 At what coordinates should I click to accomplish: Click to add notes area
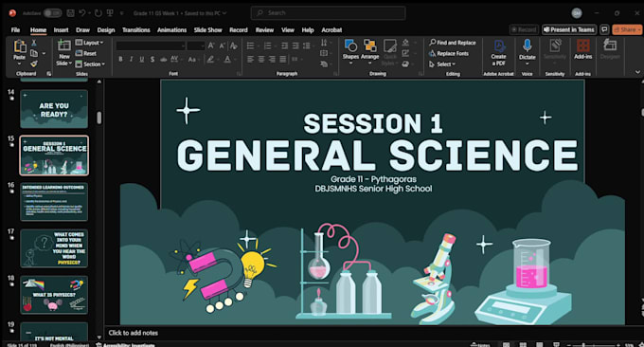pyautogui.click(x=134, y=333)
